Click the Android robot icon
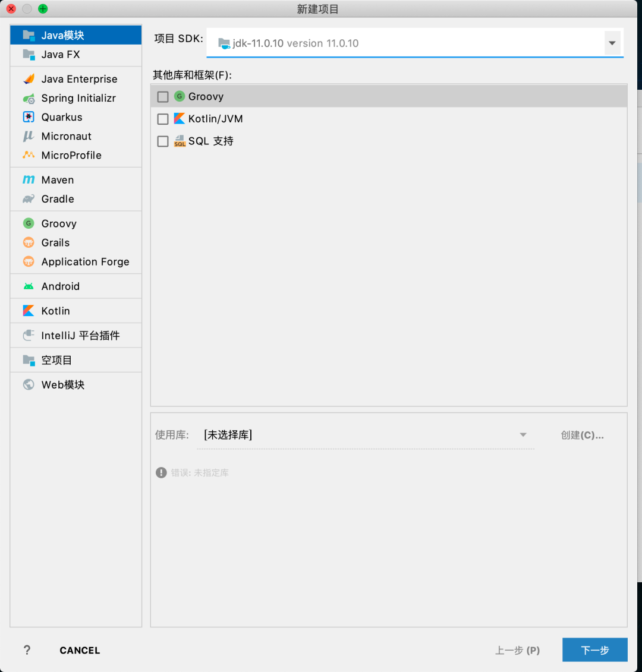Image resolution: width=642 pixels, height=672 pixels. click(29, 286)
